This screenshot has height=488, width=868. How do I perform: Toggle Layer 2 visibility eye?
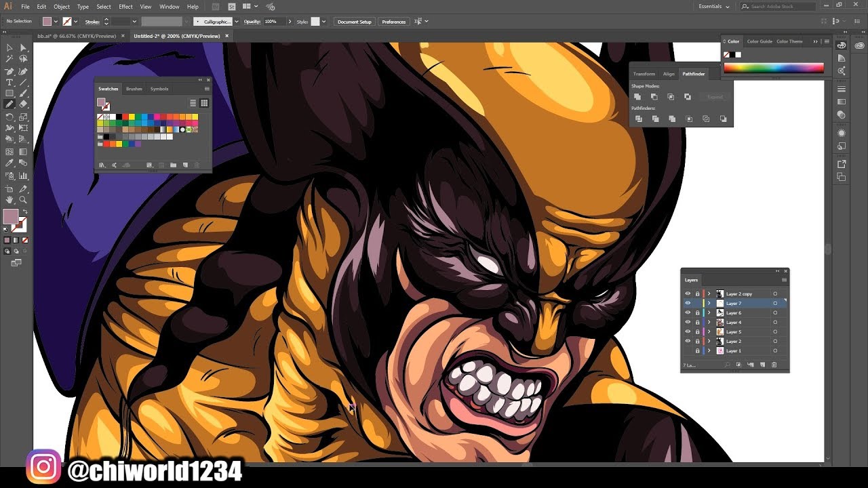[688, 341]
